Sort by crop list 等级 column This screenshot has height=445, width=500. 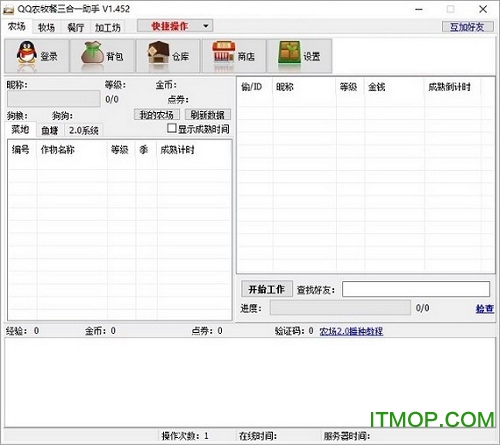coord(121,150)
